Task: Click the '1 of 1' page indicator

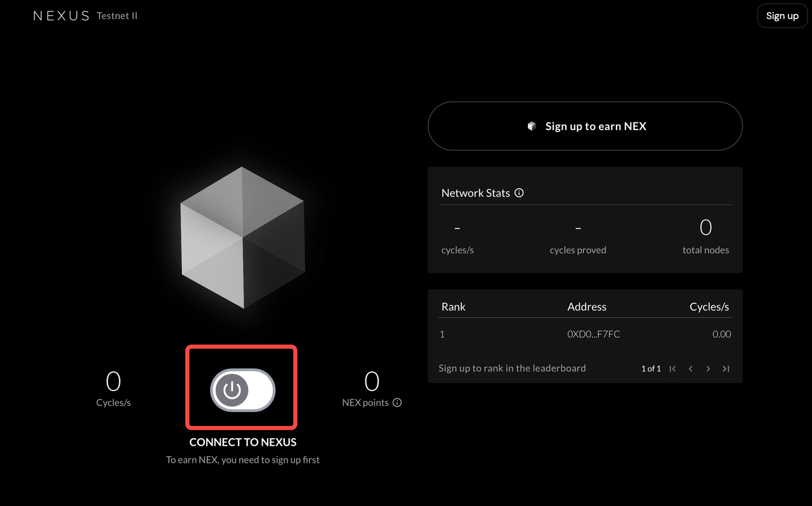Action: [x=651, y=369]
